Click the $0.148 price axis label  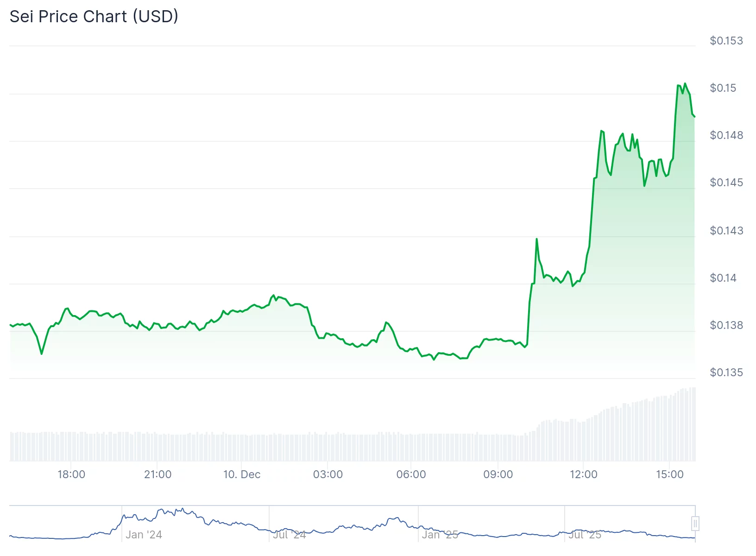pyautogui.click(x=726, y=135)
